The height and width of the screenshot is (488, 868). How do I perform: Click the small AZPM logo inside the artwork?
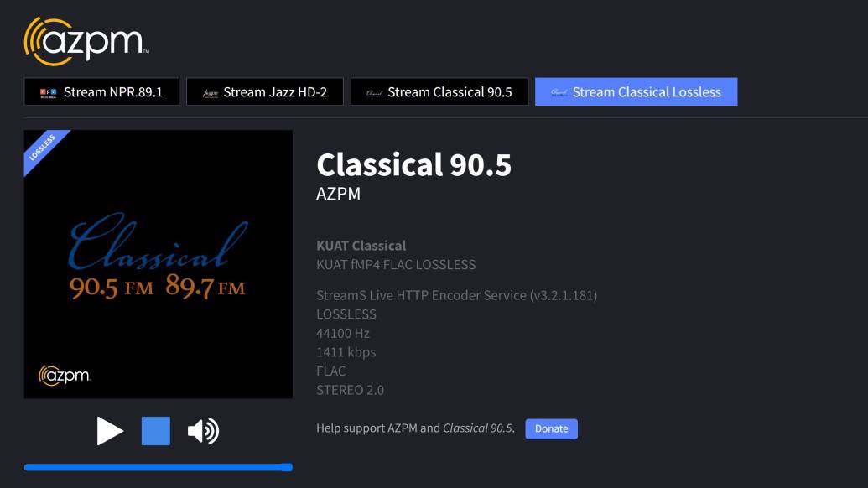point(65,376)
